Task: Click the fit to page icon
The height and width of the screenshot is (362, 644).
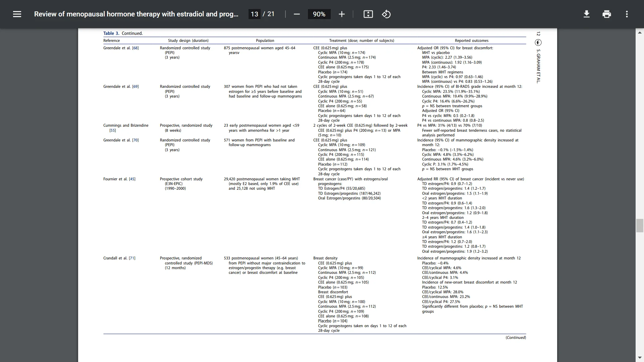Action: pos(368,14)
